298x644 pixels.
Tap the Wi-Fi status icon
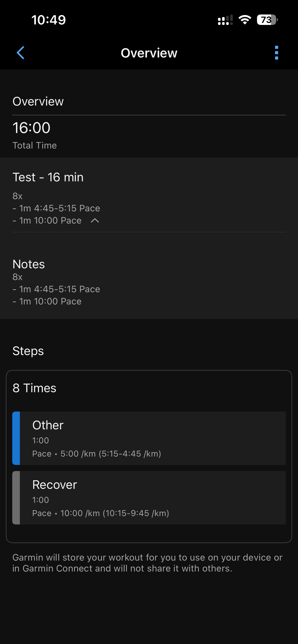[245, 20]
